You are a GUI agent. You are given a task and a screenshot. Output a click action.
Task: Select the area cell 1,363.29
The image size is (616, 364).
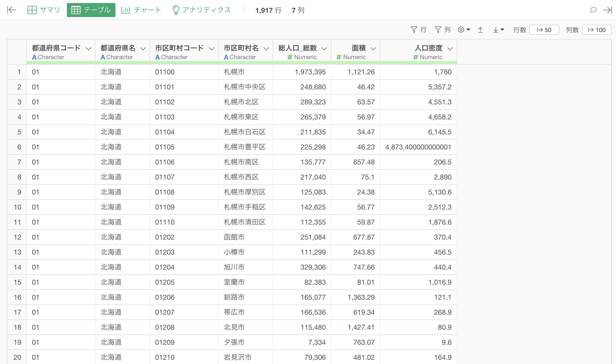click(x=356, y=297)
